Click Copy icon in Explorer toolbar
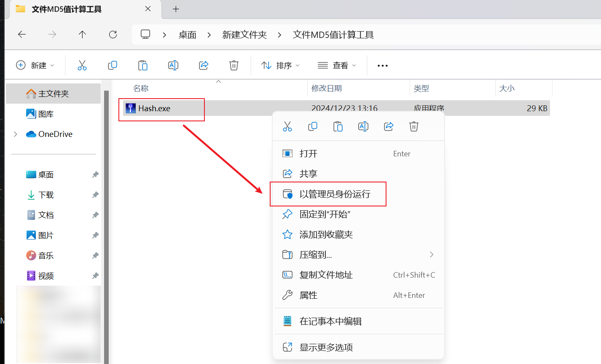Image resolution: width=601 pixels, height=364 pixels. click(x=113, y=65)
